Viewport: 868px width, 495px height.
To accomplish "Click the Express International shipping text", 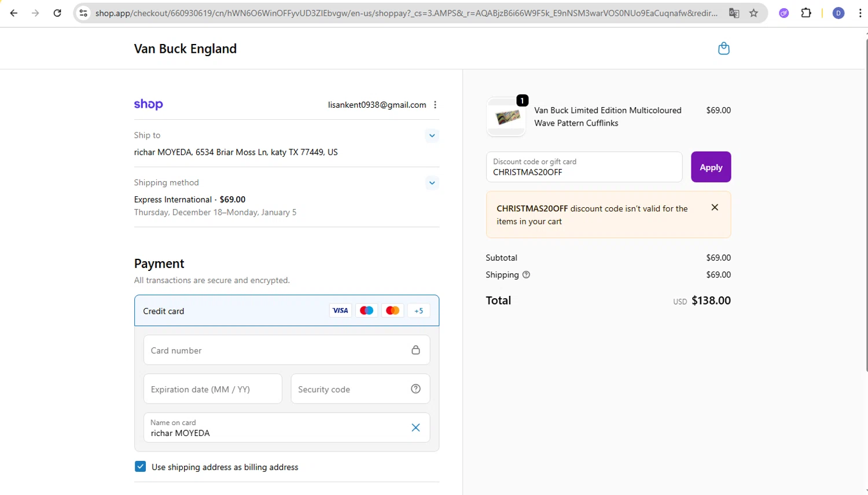I will coord(173,200).
